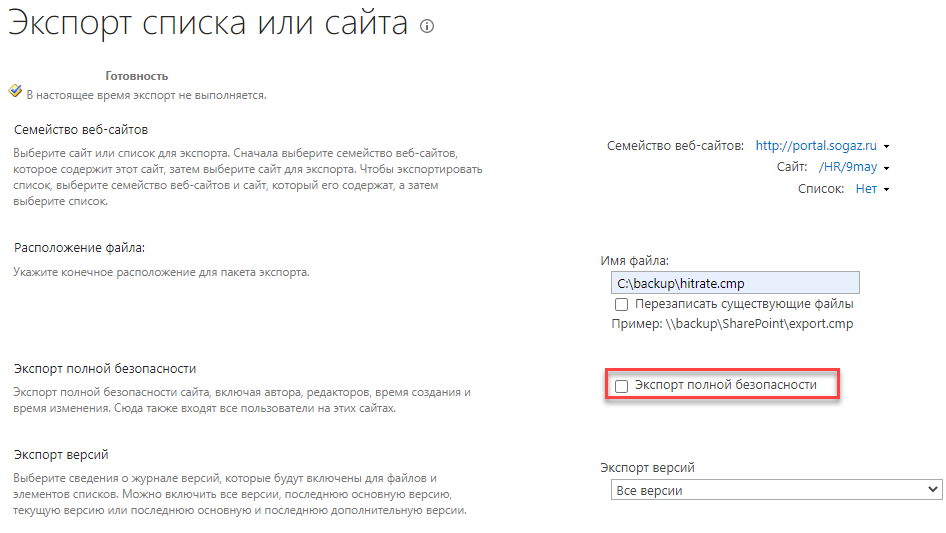946x533 pixels.
Task: Open the Семейство веб-сайтов dropdown arrow
Action: click(887, 147)
